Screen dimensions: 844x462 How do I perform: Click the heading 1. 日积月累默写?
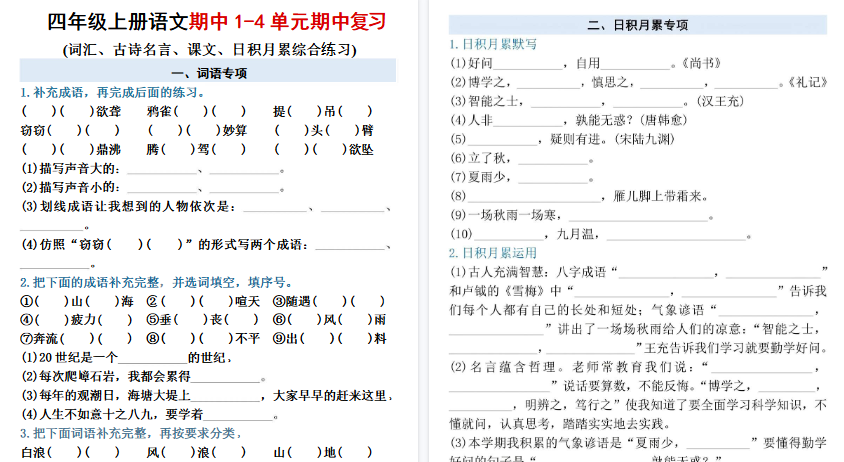tap(494, 44)
